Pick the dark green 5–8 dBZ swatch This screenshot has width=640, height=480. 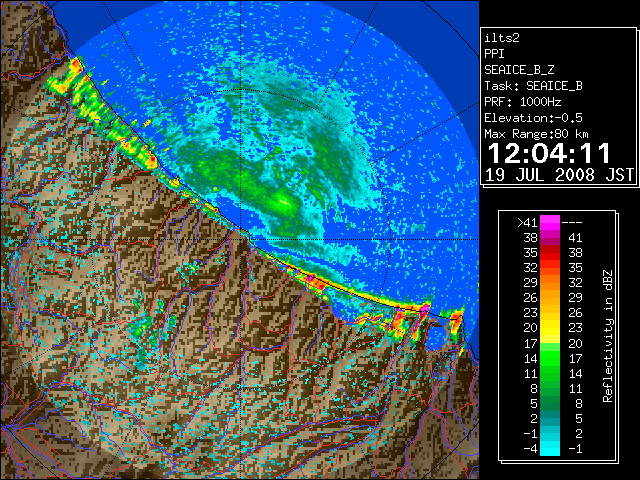(x=550, y=403)
